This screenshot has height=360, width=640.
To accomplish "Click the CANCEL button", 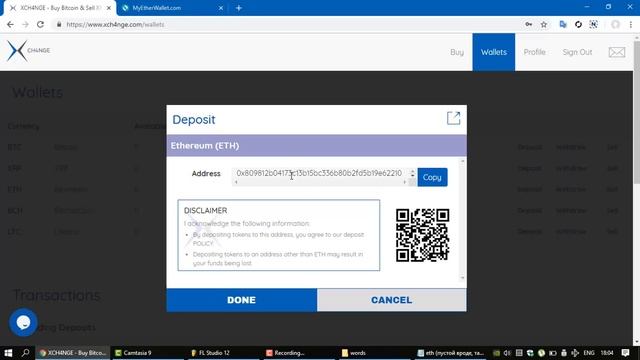I will click(x=391, y=300).
